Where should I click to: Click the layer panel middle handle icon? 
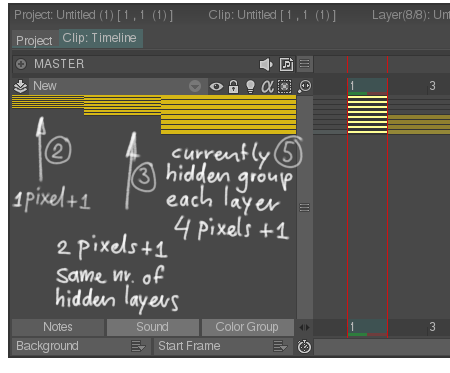304,208
